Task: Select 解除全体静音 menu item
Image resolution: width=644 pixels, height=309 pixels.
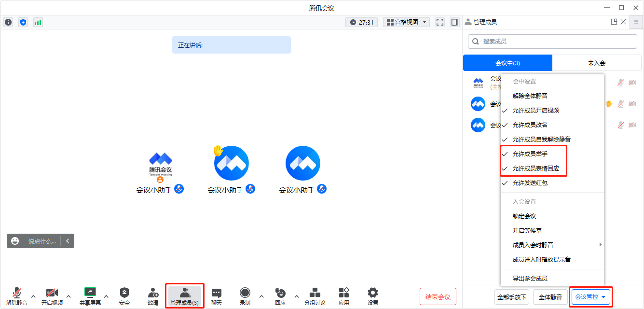Action: (552, 96)
